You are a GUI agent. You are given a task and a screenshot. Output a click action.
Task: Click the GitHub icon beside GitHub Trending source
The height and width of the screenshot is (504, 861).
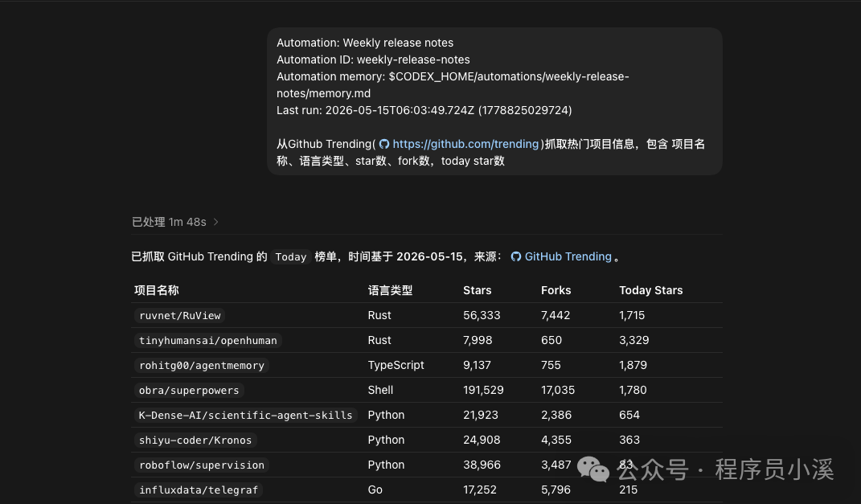516,256
